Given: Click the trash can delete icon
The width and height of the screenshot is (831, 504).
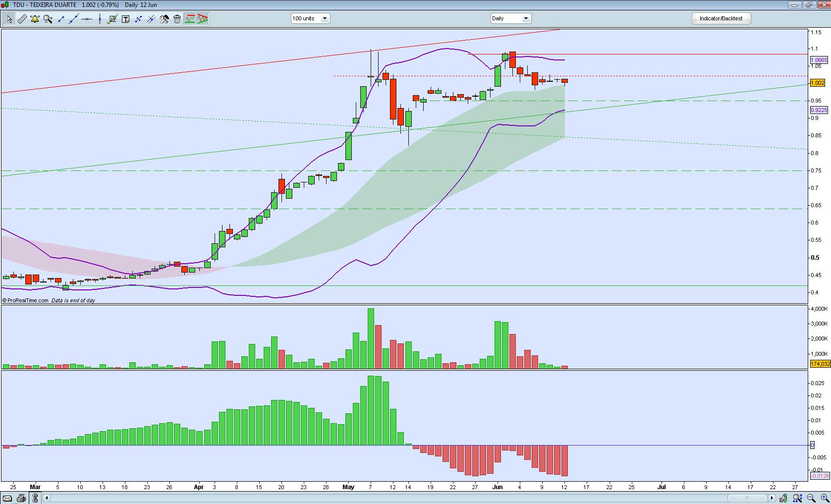Looking at the screenshot, I should [177, 19].
